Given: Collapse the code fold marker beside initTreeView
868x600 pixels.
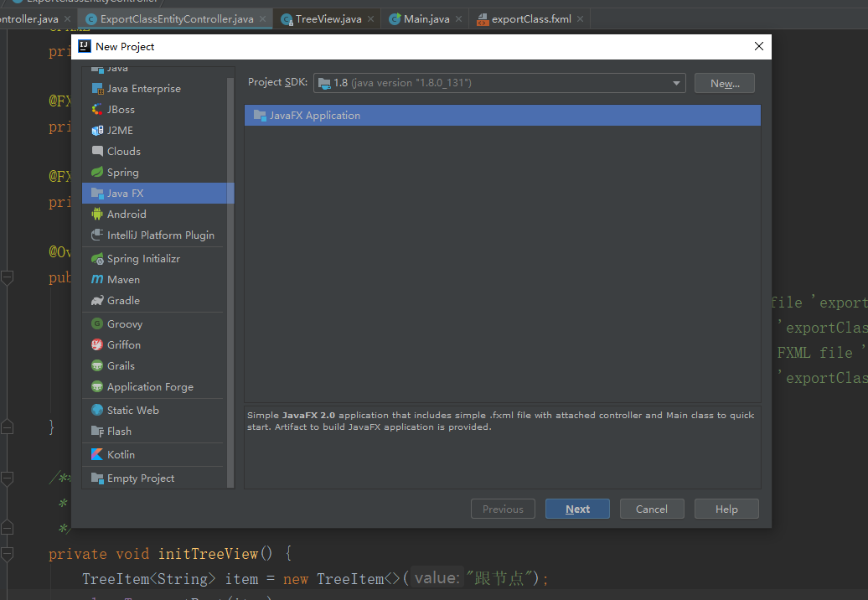Looking at the screenshot, I should (x=8, y=554).
